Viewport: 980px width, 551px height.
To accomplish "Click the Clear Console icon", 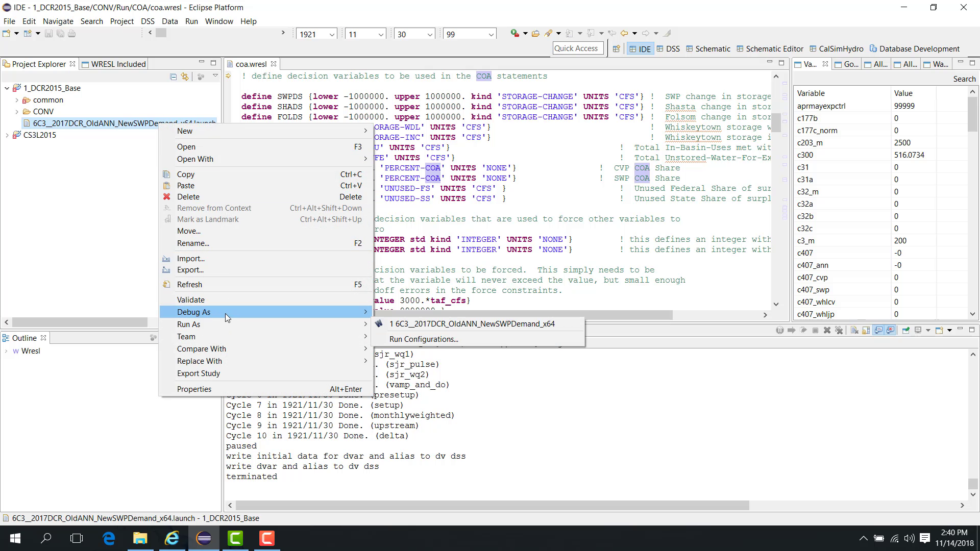I will point(854,331).
